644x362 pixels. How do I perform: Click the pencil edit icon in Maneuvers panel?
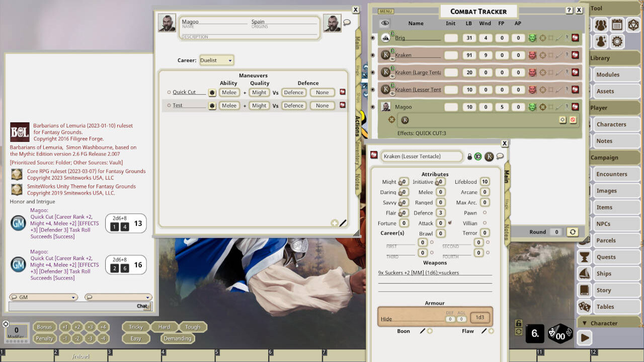point(343,223)
